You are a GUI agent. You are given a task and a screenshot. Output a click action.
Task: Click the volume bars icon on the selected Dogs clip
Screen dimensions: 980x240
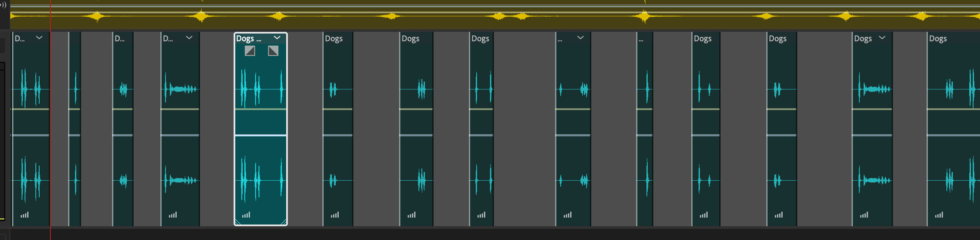pyautogui.click(x=246, y=215)
